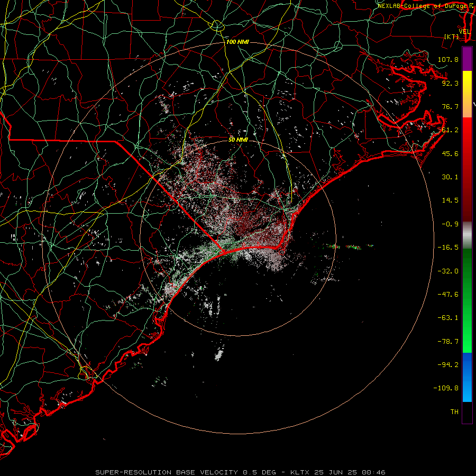Pick the blue segment of the color bar
This screenshot has height=476, width=476.
tap(467, 377)
